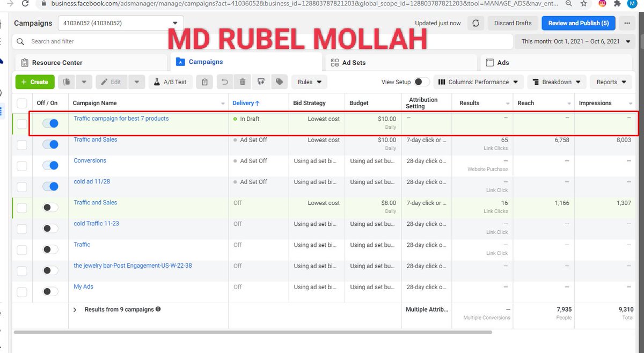Click the Refresh data icon
This screenshot has height=353, width=644.
point(475,23)
